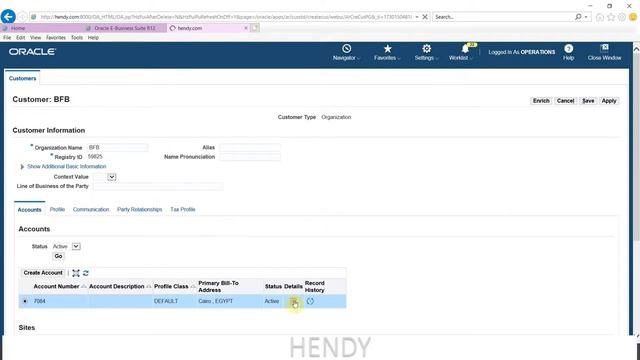Click the Cairo, EGYPT bill-to address cell
The image size is (640, 360).
(x=216, y=301)
